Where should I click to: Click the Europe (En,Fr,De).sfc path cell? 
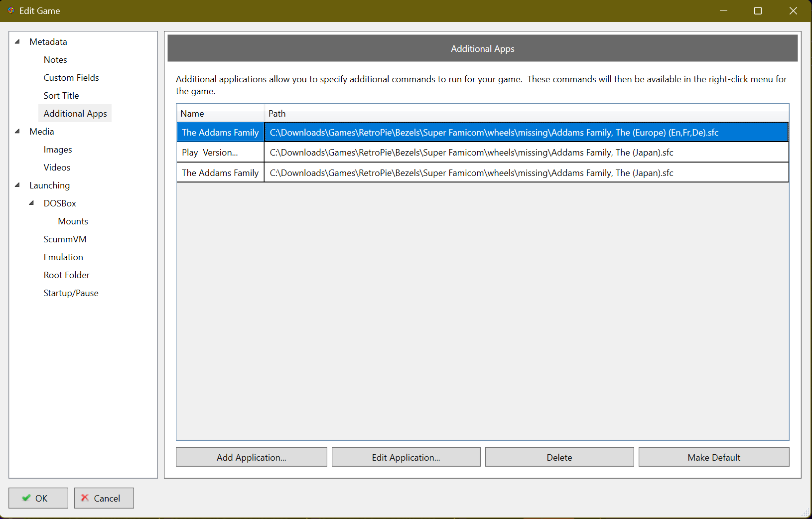[527, 133]
